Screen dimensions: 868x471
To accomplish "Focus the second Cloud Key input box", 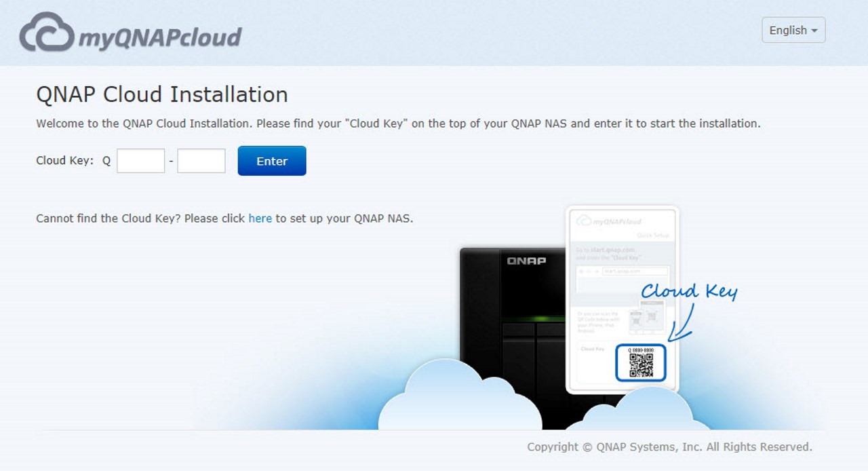I will [x=201, y=161].
